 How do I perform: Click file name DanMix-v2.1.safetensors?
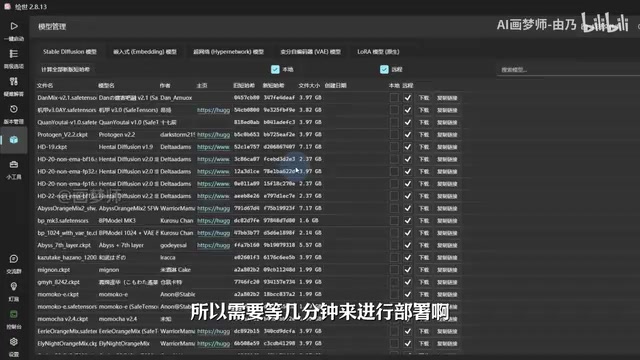point(67,98)
